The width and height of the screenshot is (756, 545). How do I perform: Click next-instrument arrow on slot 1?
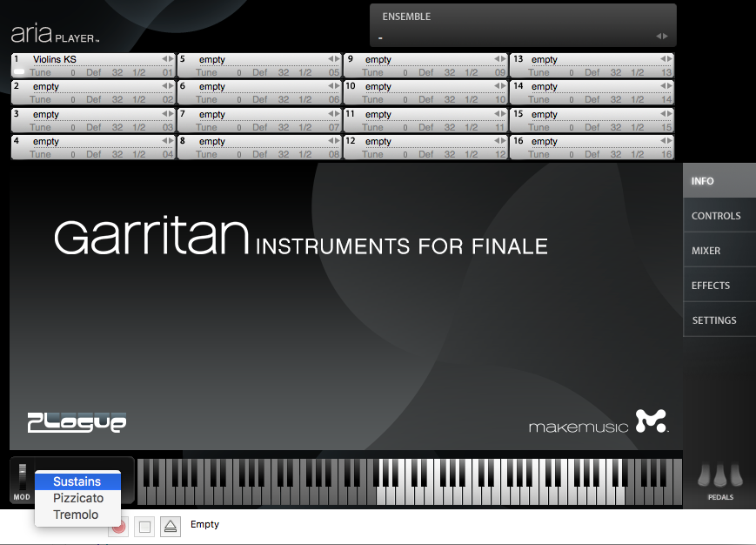click(x=171, y=59)
